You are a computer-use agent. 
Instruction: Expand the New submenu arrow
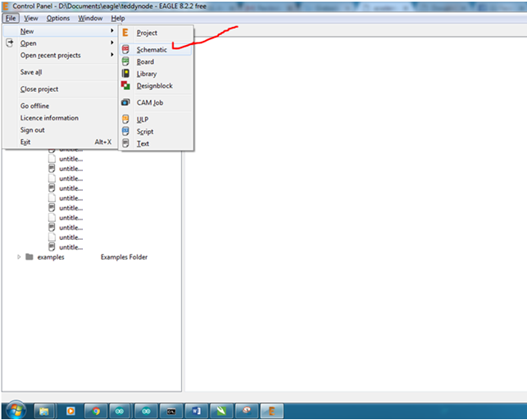click(112, 30)
